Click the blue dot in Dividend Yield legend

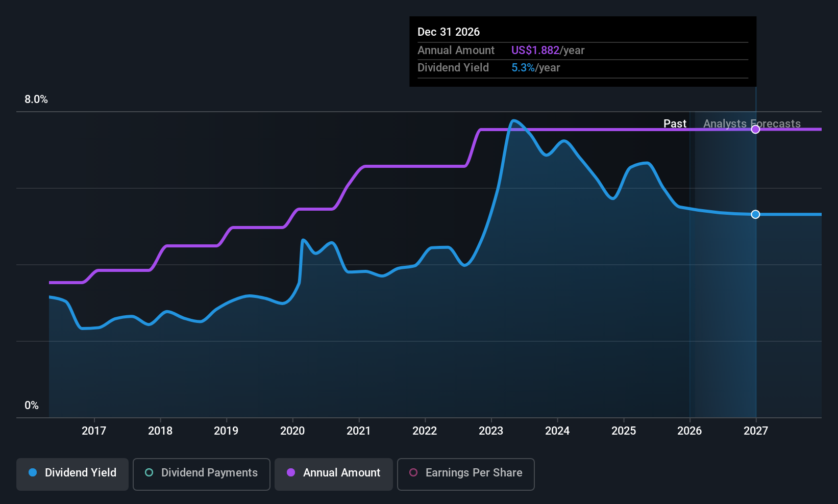[33, 472]
